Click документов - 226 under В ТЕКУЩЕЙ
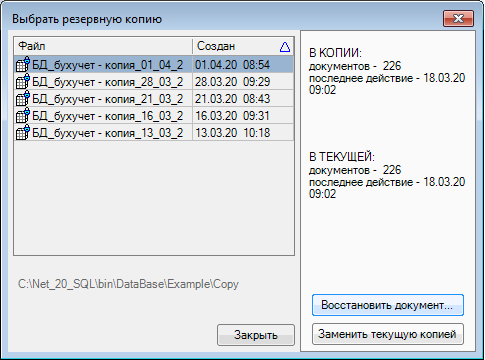 [355, 170]
